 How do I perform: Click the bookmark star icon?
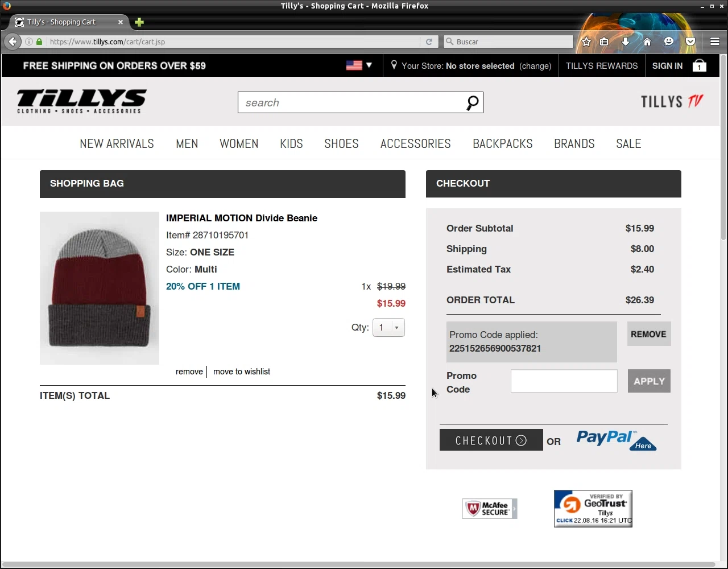(586, 42)
